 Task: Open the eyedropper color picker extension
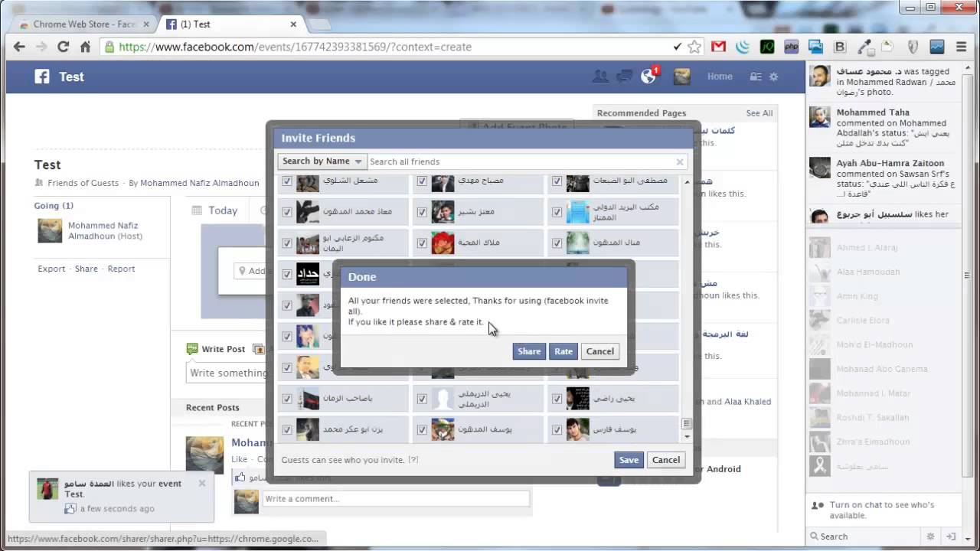(864, 47)
